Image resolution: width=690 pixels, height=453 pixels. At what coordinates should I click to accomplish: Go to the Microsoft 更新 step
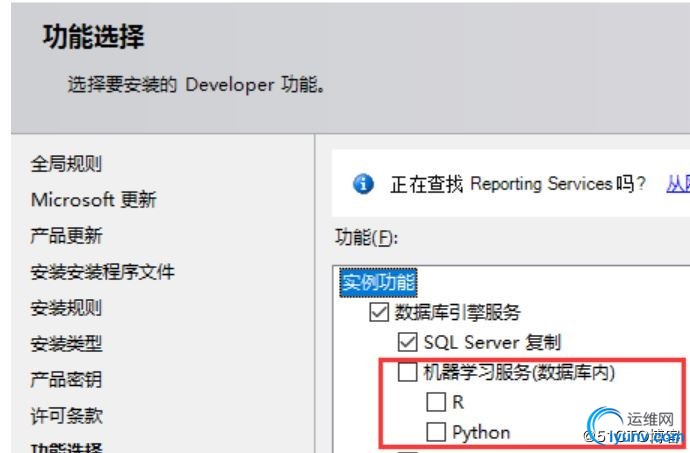pos(94,200)
